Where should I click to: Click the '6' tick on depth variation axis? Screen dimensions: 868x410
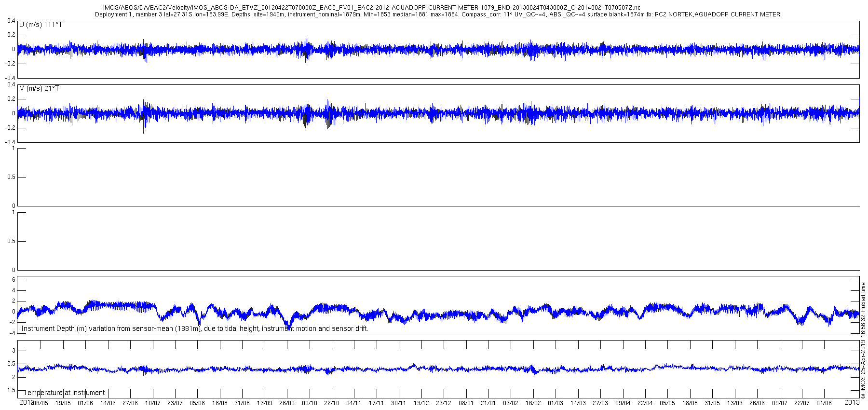click(14, 280)
